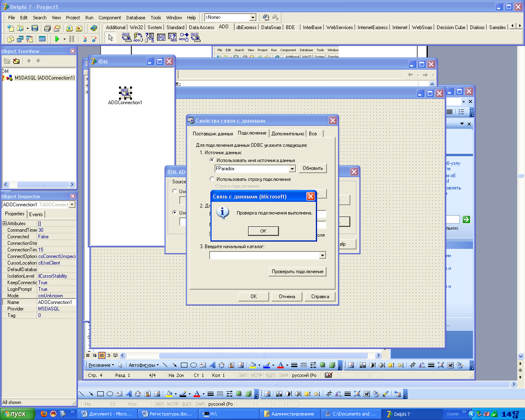
Task: Click the Step Over debug icon
Action: click(x=94, y=39)
